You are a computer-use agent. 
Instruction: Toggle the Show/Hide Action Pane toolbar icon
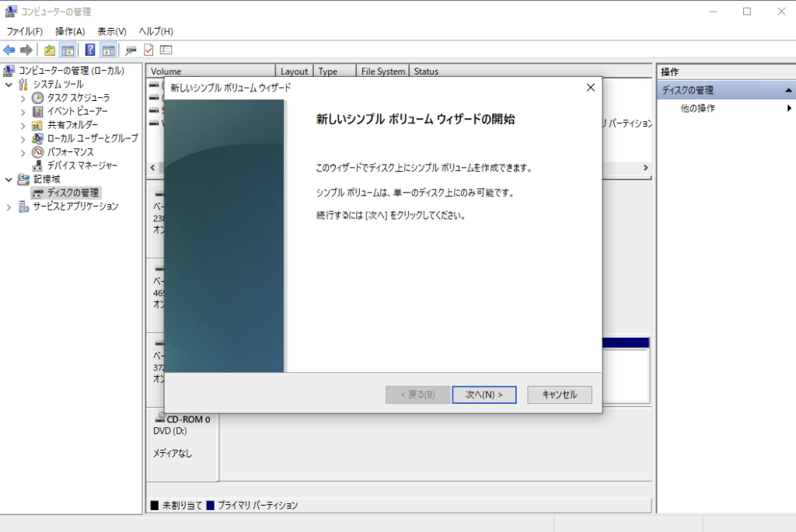coord(108,50)
